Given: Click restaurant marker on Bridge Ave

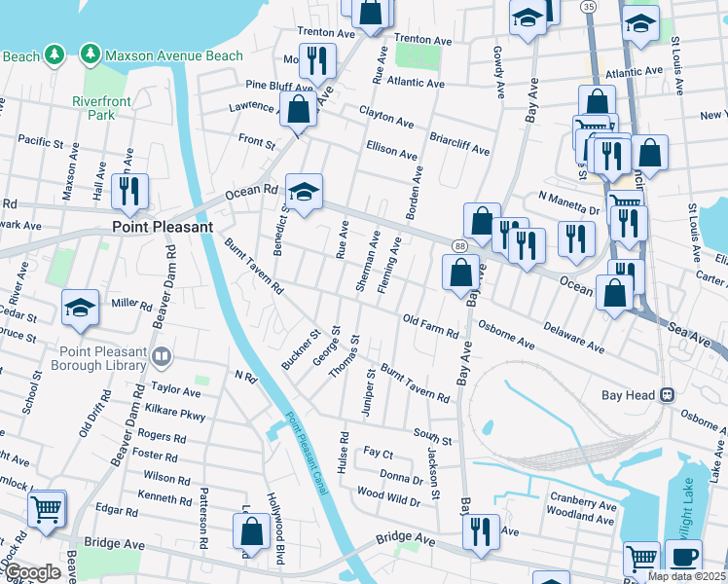Looking at the screenshot, I should click(x=481, y=535).
